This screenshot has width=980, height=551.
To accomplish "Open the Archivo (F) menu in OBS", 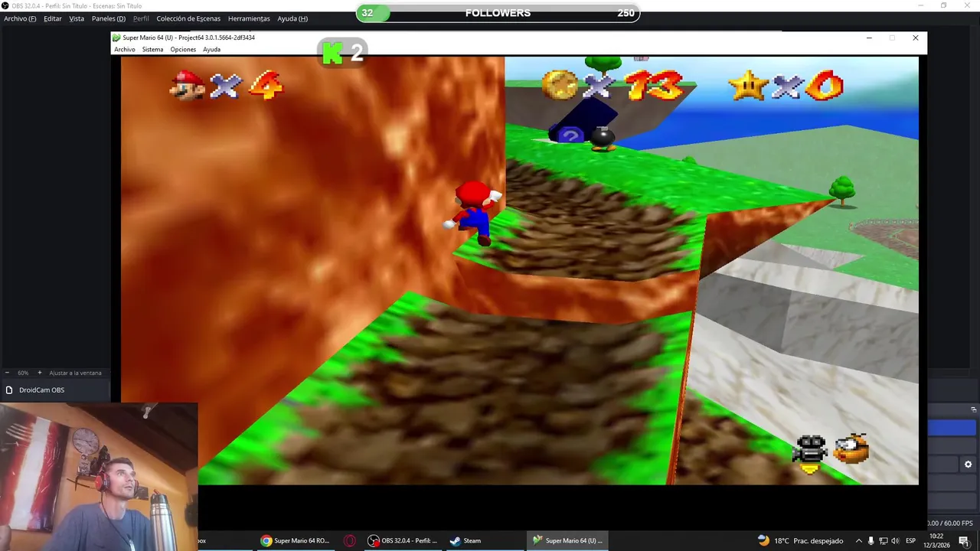I will click(20, 18).
